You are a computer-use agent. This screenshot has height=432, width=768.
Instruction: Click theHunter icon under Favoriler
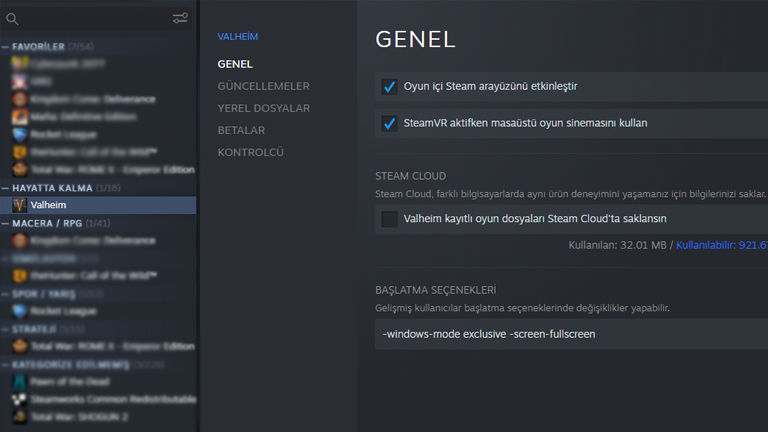[x=20, y=152]
